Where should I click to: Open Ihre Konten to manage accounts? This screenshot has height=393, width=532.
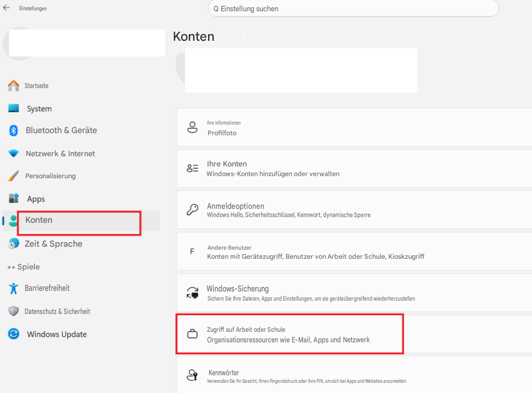[x=354, y=169]
